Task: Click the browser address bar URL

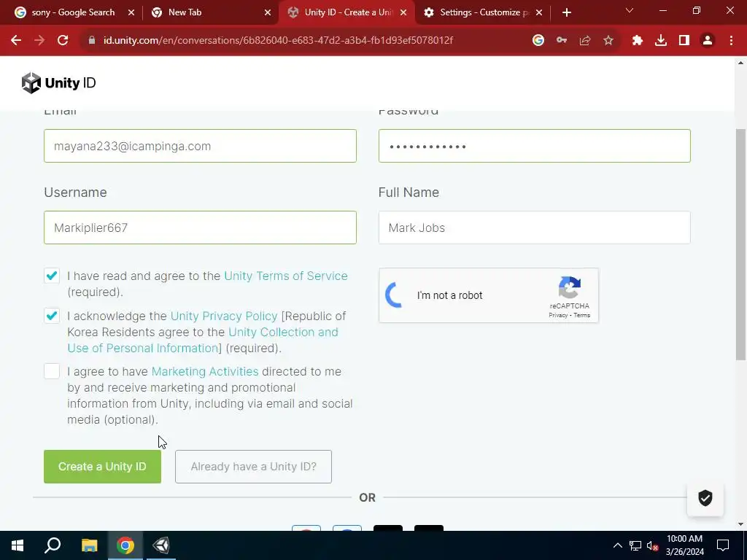Action: (x=278, y=41)
